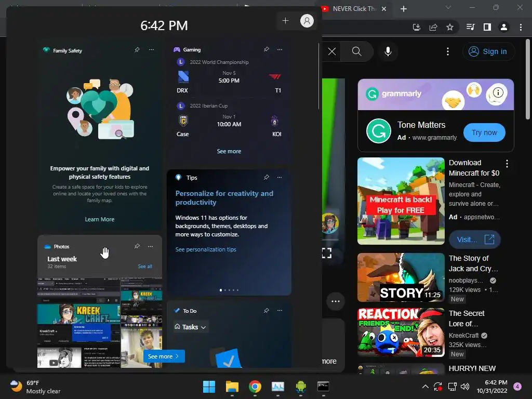The height and width of the screenshot is (399, 532).
Task: Click YouTube search magnifier icon
Action: click(356, 51)
